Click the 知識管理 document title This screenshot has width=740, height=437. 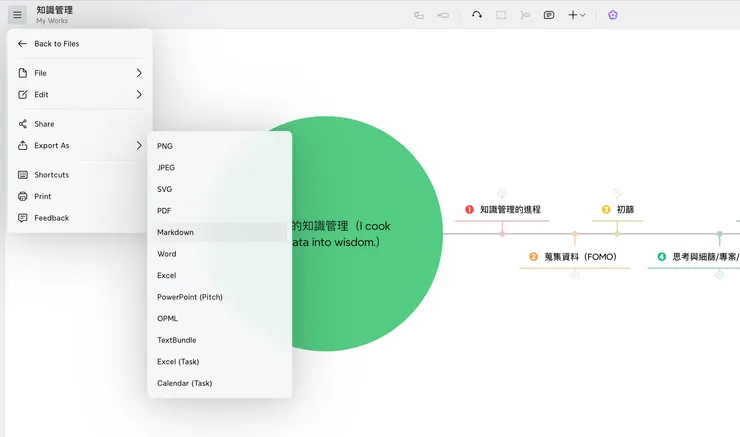tap(55, 10)
